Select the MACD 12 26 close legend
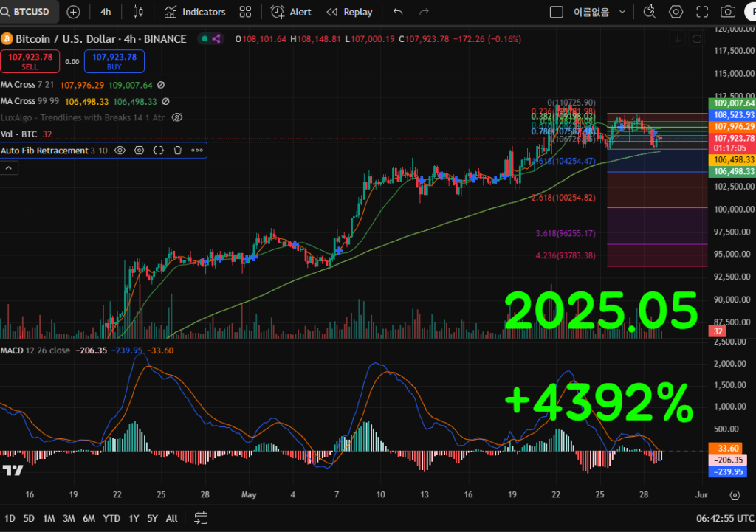Image resolution: width=756 pixels, height=532 pixels. (35, 350)
